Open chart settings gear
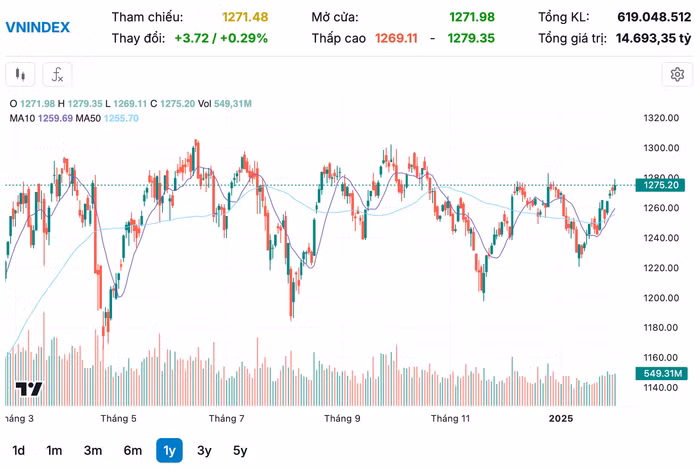This screenshot has width=700, height=470. pos(677,74)
